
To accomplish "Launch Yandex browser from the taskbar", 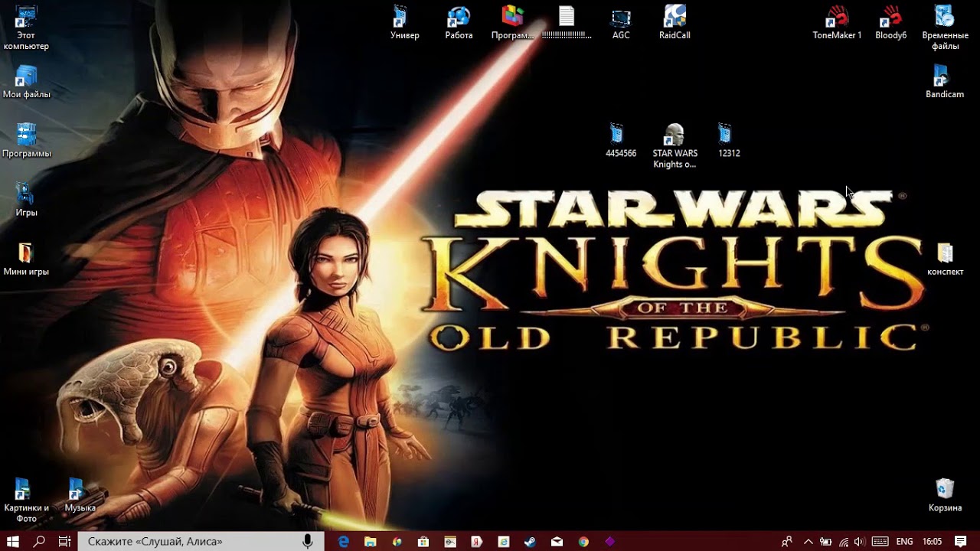I will (x=477, y=541).
